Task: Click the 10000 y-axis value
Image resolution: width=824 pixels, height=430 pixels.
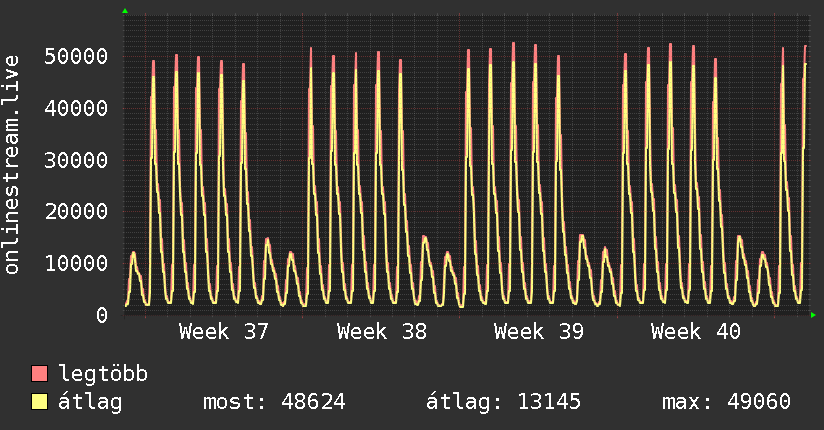Action: coord(76,263)
